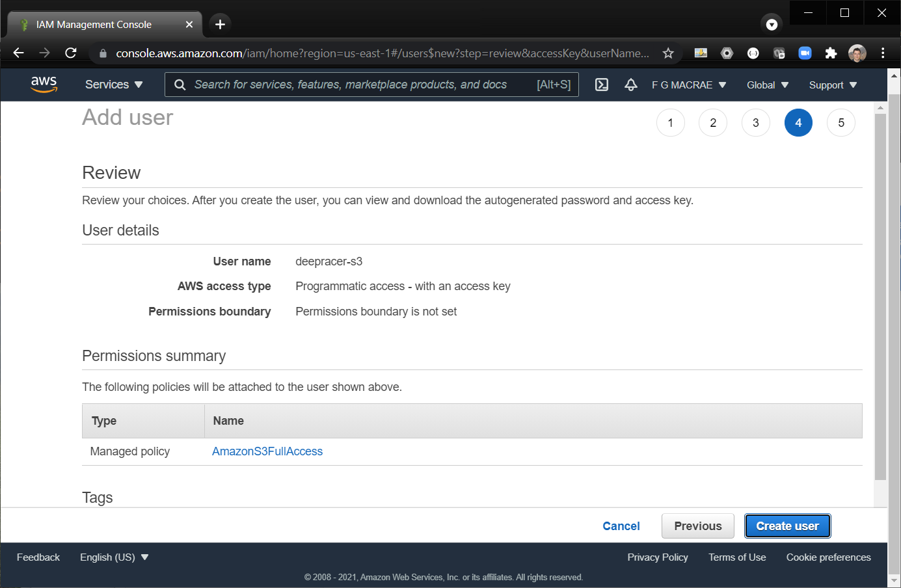
Task: Click the Managed policy cell
Action: (129, 451)
